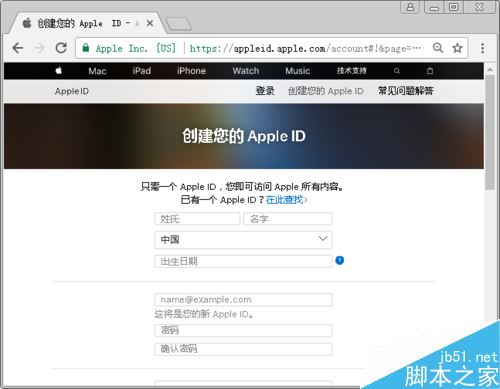
Task: Open a new tab with the tab button
Action: [179, 24]
